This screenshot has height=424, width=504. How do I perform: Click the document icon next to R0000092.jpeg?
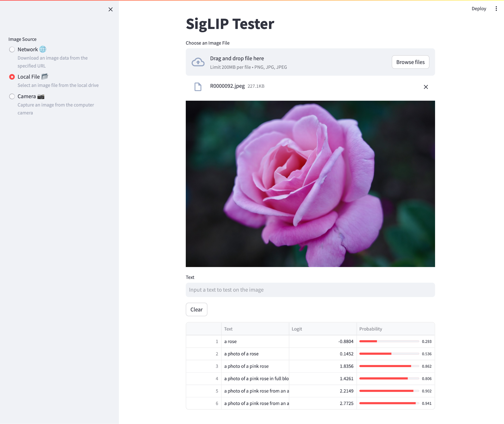click(198, 87)
